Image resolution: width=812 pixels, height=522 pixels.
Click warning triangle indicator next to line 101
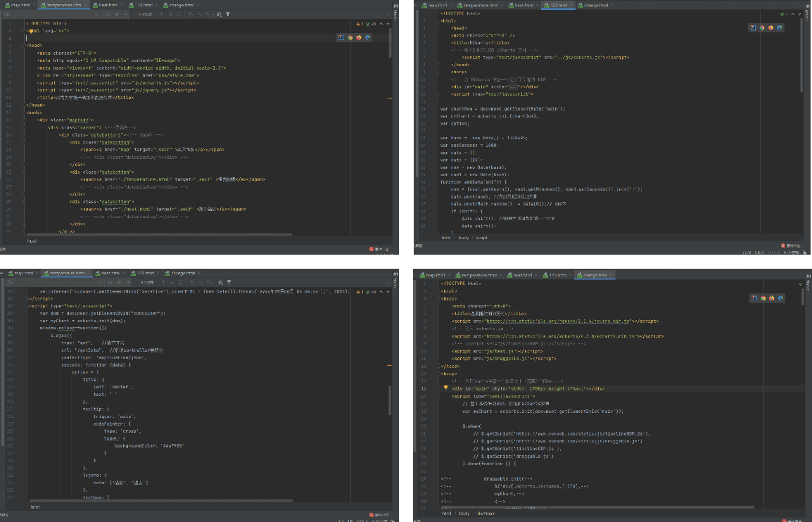[358, 291]
